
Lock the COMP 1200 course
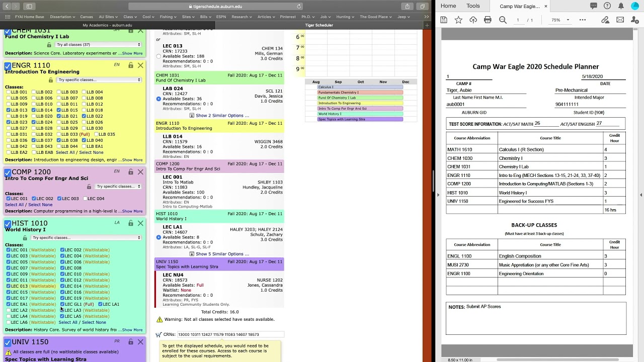130,172
